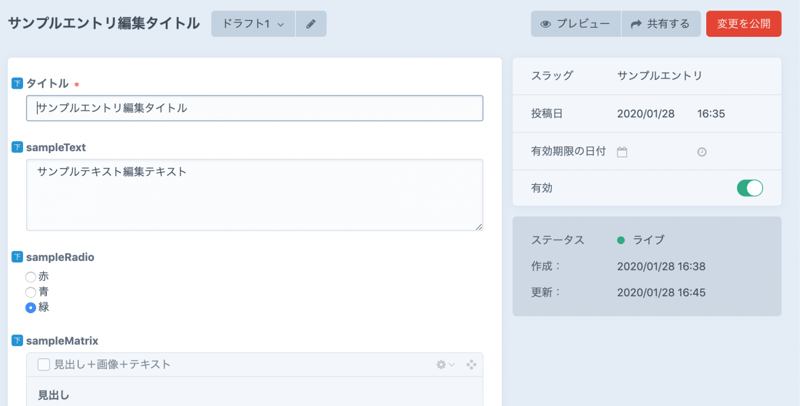This screenshot has width=800, height=406.
Task: Click into the タイトル text field
Action: [255, 108]
